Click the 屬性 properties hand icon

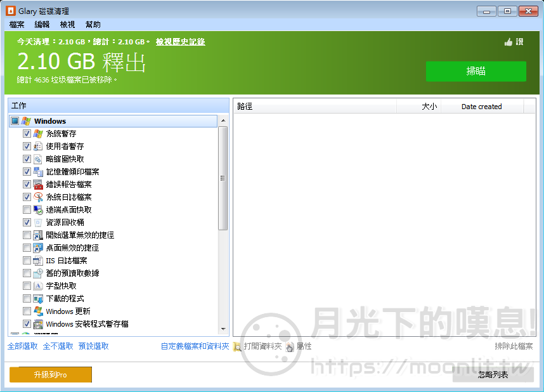[290, 346]
